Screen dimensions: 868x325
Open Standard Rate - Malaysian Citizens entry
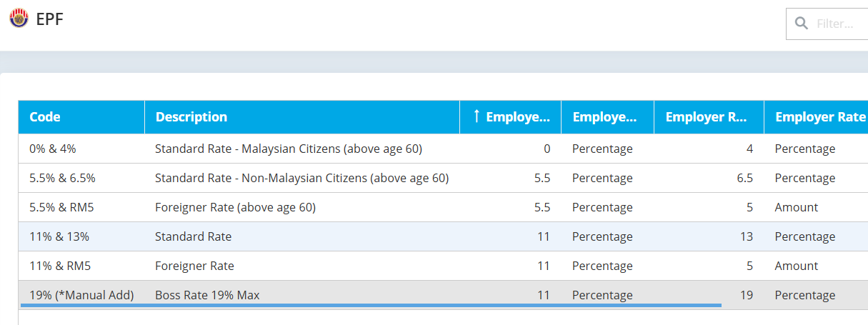pos(288,149)
